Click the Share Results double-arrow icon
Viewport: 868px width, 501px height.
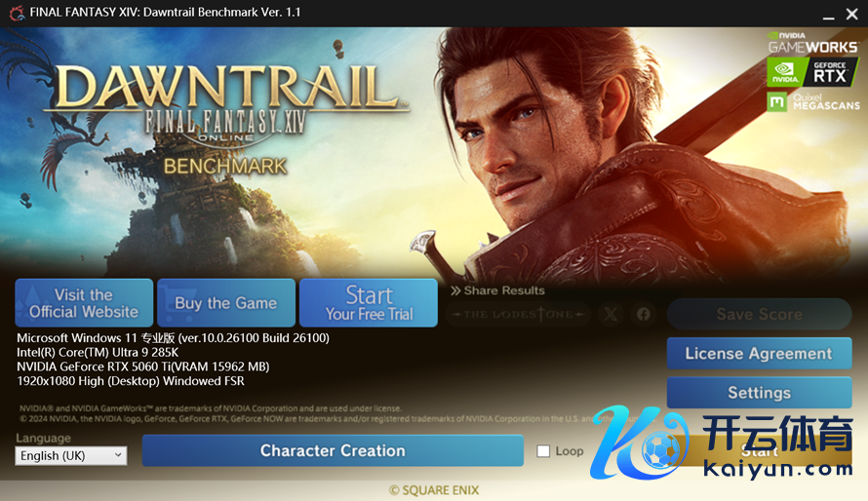click(455, 290)
